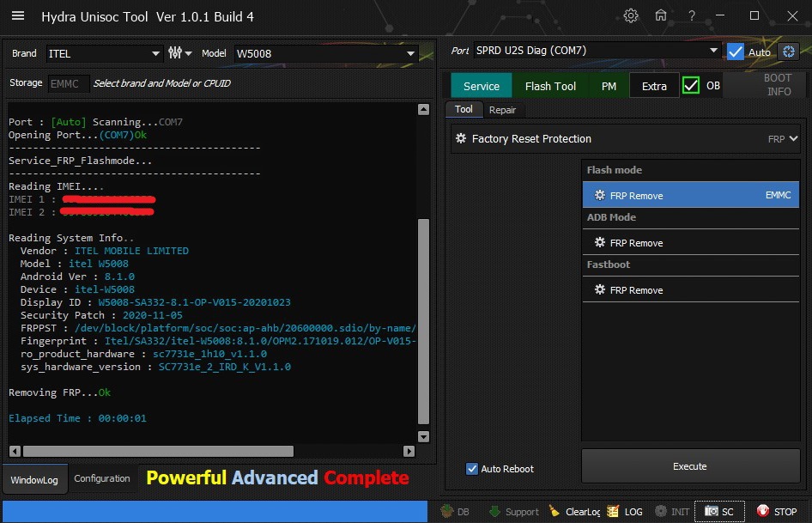
Task: Open Support from status bar
Action: 513,512
